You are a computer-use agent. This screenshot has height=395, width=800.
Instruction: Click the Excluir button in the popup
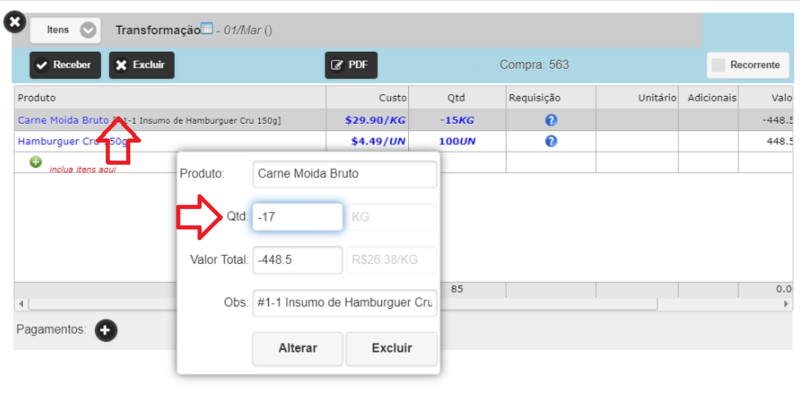pyautogui.click(x=392, y=349)
